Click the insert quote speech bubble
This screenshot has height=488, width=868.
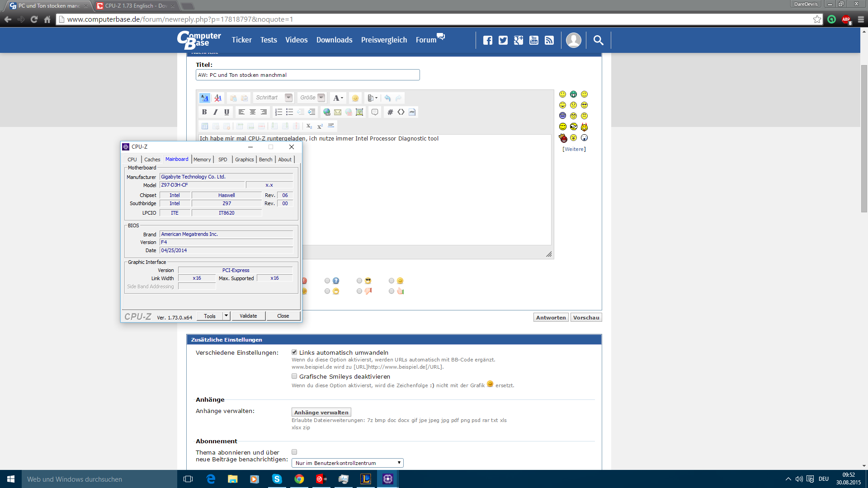point(375,112)
